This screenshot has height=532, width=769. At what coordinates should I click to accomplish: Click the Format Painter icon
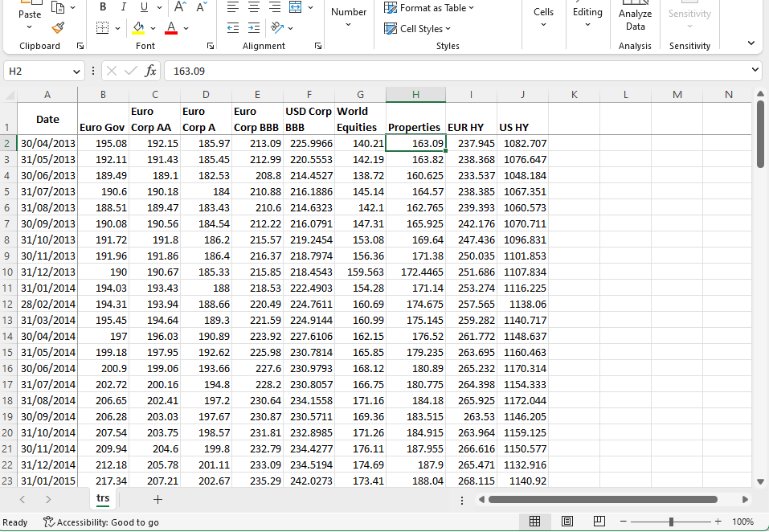(56, 28)
